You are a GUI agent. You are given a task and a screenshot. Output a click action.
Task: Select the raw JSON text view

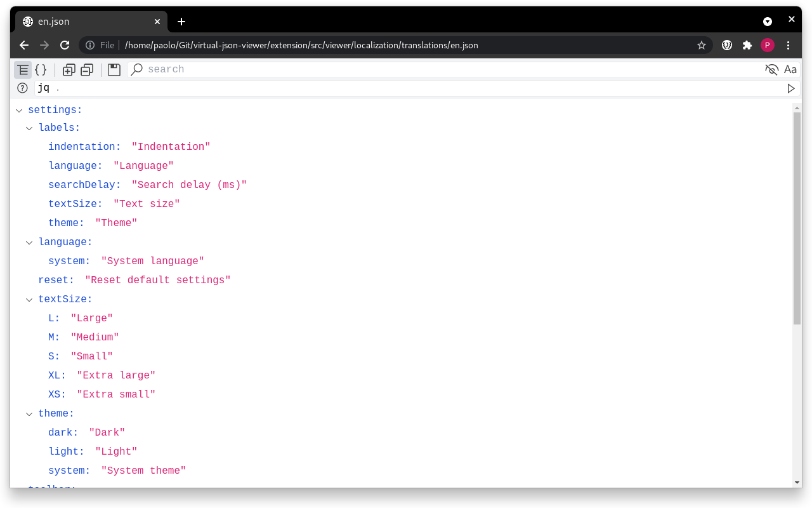point(41,70)
